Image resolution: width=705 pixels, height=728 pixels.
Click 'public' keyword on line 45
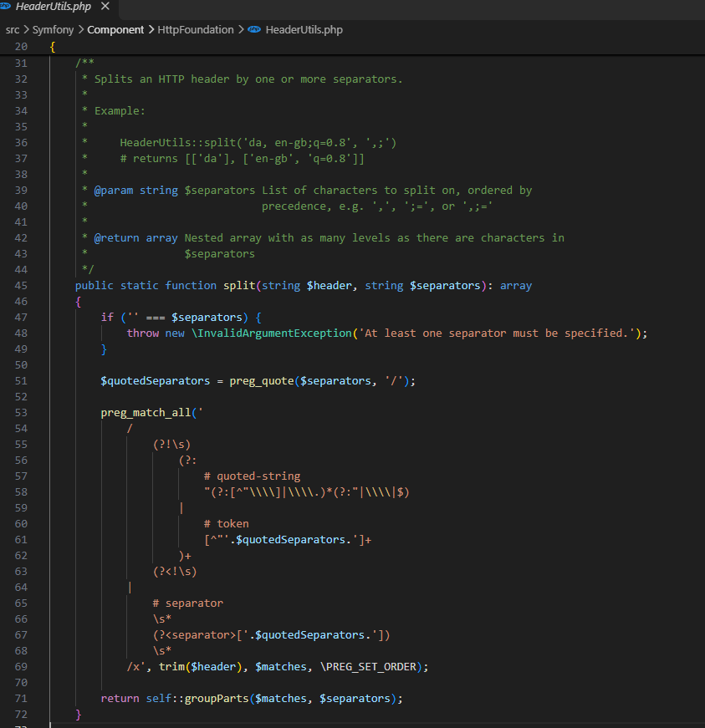click(95, 286)
